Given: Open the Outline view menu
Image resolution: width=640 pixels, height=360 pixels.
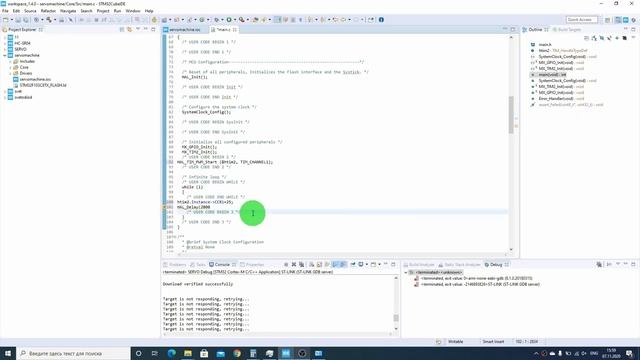Looking at the screenshot, I should [x=633, y=38].
